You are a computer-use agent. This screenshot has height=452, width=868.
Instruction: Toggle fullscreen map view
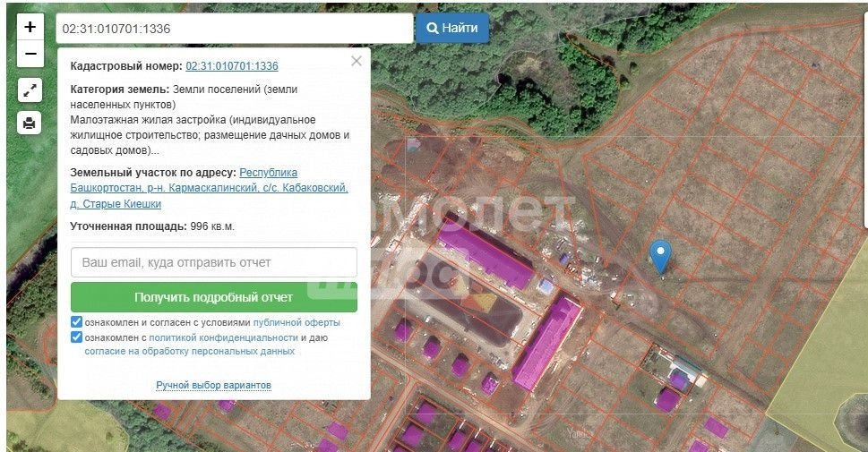[30, 90]
